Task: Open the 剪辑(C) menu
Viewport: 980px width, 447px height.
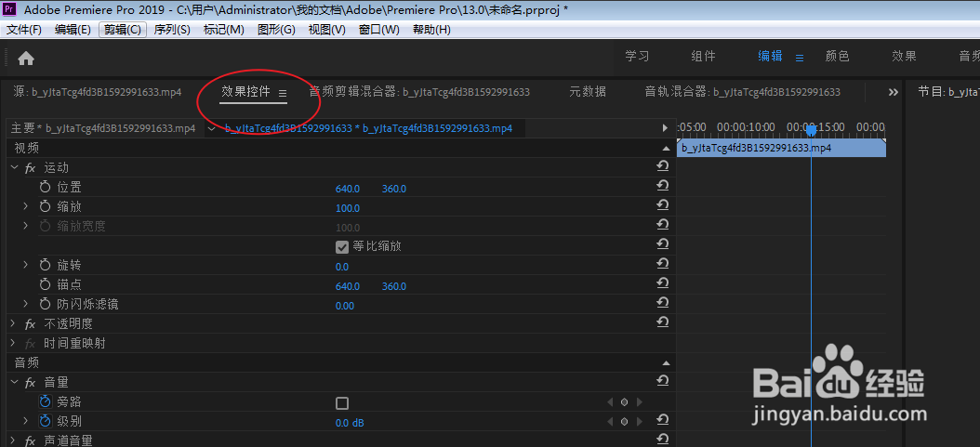Action: [123, 30]
